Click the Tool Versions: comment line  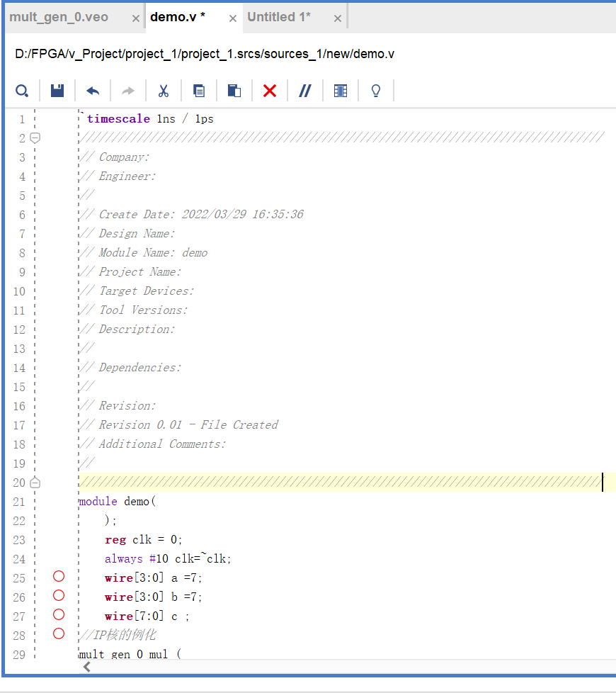click(x=134, y=310)
